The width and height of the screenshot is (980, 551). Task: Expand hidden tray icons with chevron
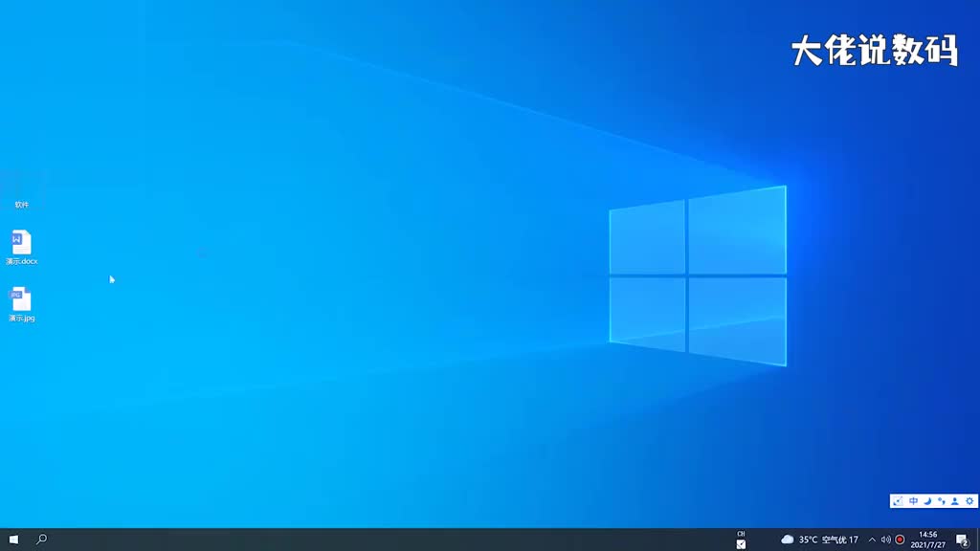pos(872,540)
